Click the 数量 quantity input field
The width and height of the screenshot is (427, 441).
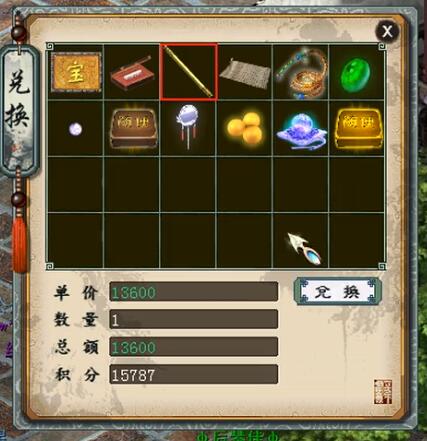(x=194, y=319)
